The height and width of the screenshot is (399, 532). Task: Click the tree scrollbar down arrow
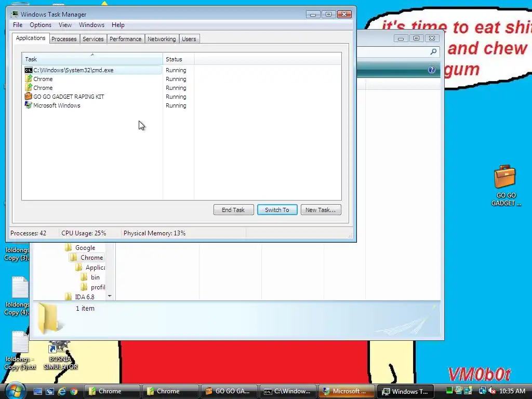[x=110, y=296]
